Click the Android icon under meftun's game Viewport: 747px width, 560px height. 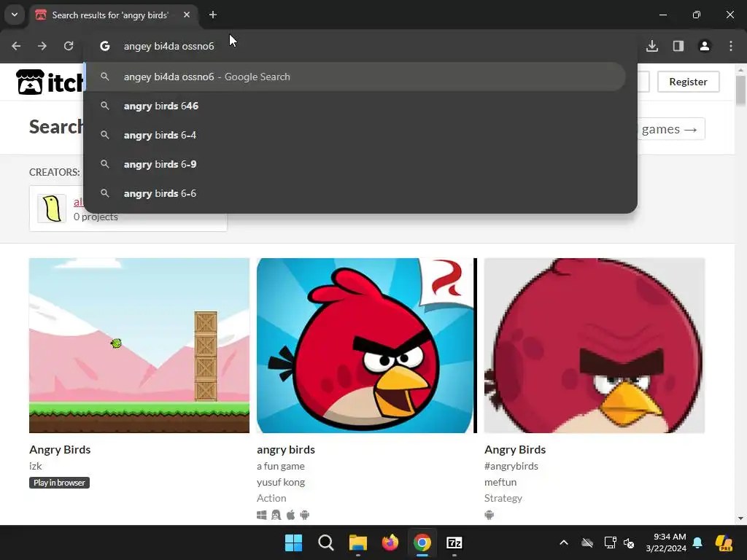pyautogui.click(x=489, y=516)
